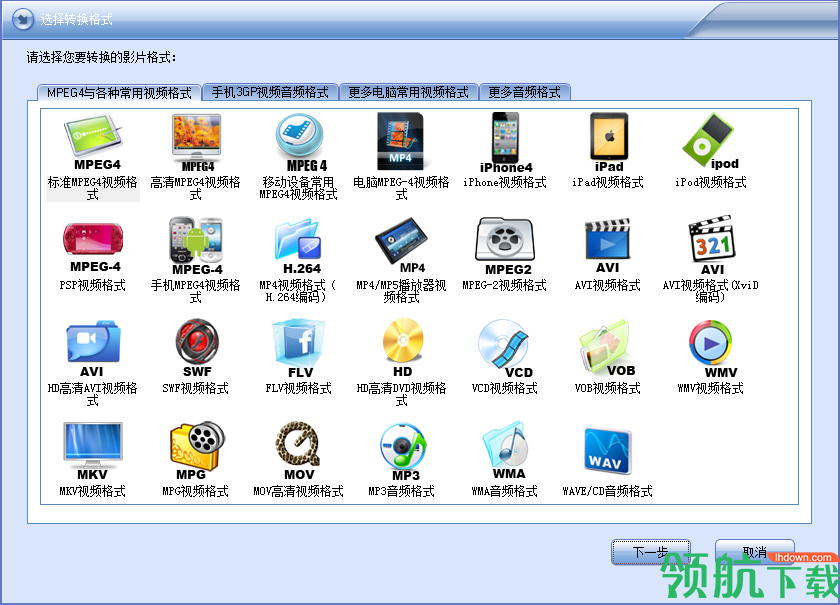Select the MKV monitor icon
This screenshot has width=840, height=605.
point(93,451)
